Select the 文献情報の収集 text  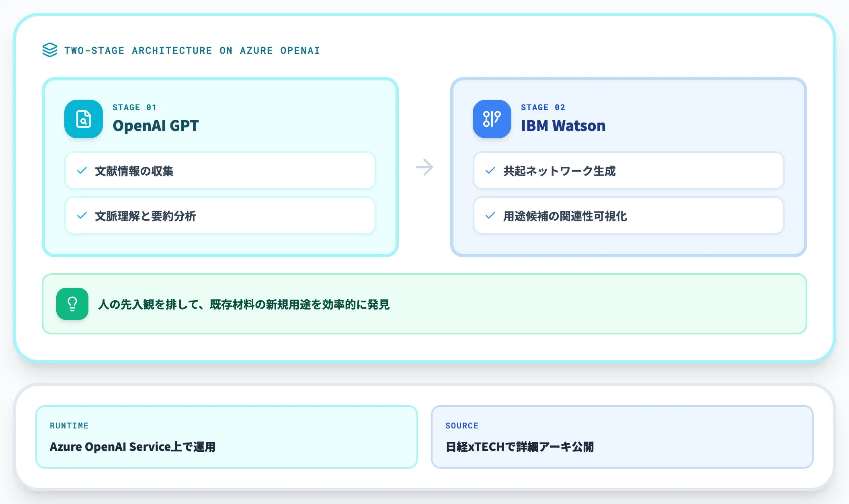click(134, 171)
